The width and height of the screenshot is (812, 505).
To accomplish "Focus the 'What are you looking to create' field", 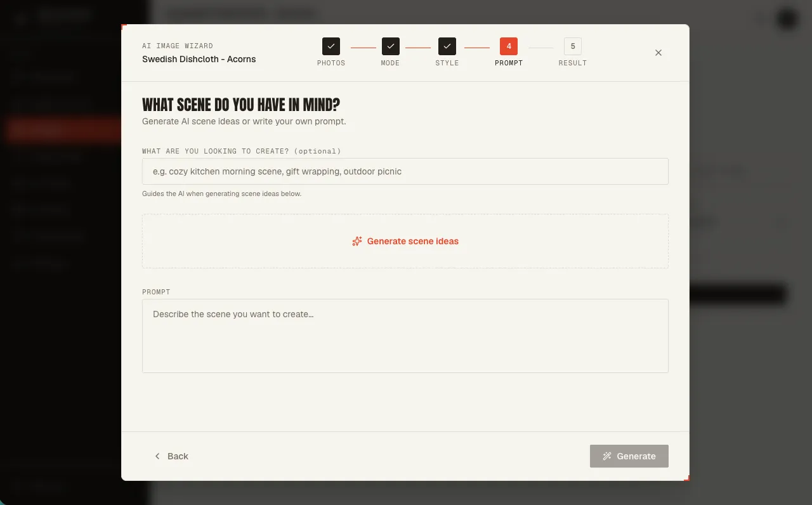I will 405,171.
